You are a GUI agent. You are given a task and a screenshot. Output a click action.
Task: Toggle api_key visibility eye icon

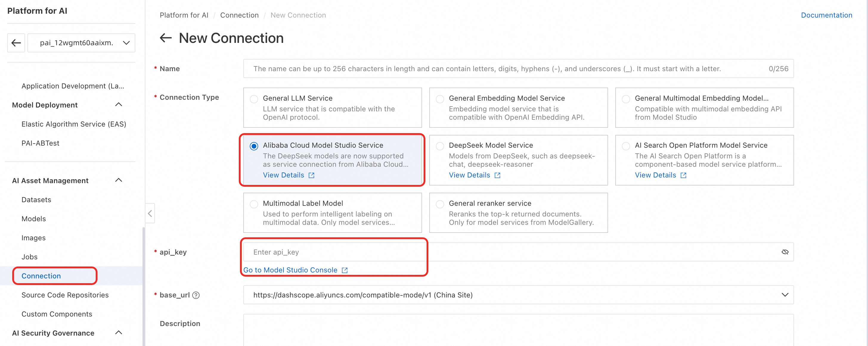[x=785, y=252]
